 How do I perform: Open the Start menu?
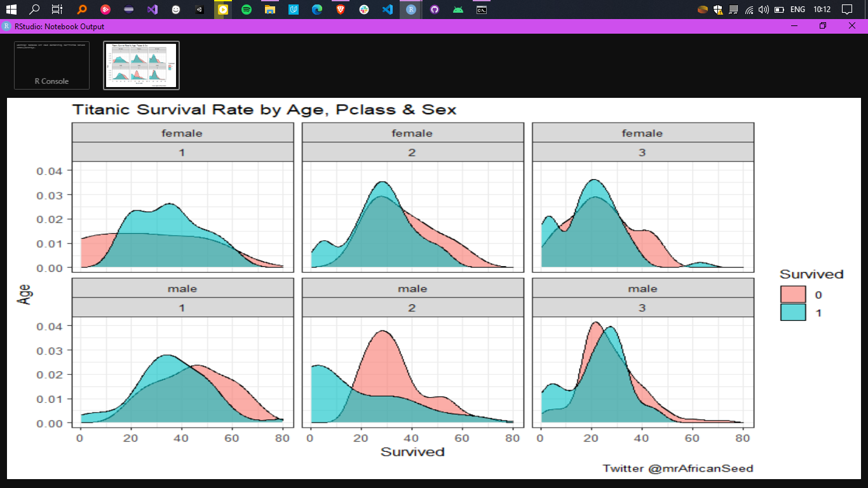click(11, 9)
